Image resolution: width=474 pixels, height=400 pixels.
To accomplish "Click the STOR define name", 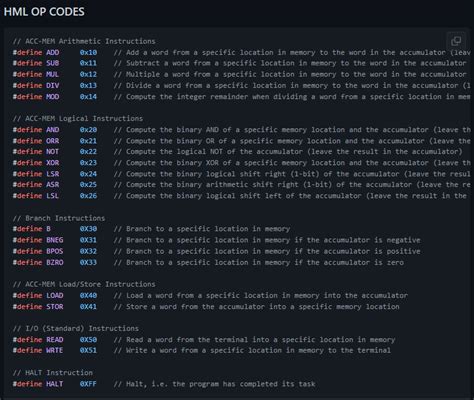I will pos(55,307).
